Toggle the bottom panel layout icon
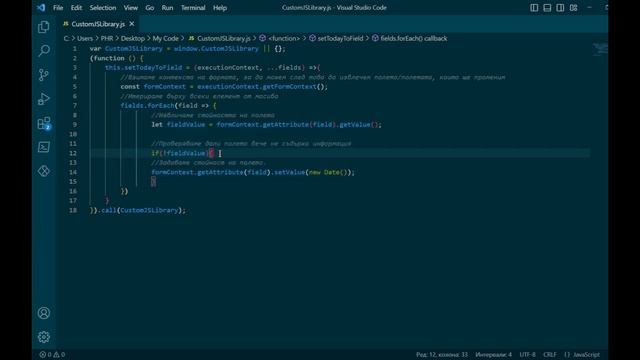Viewport: 640px width, 360px height. [547, 8]
